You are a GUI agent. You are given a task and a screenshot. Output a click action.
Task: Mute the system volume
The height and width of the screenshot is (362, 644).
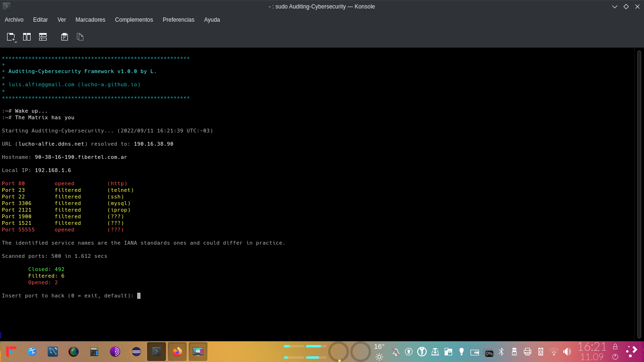(x=567, y=352)
